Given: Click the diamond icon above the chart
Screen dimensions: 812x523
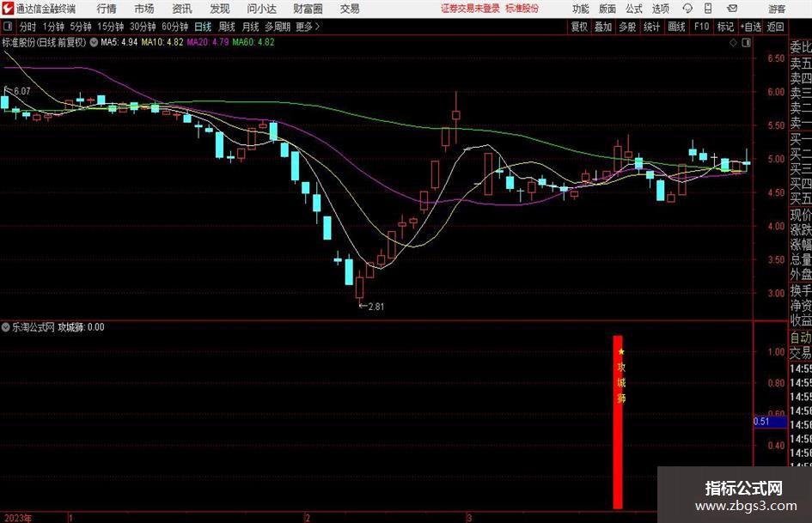Looking at the screenshot, I should click(x=733, y=43).
